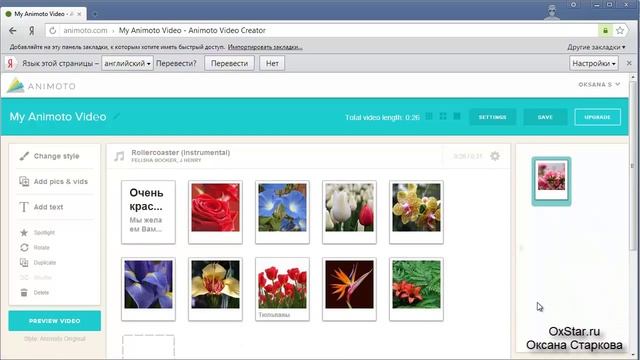
Task: Open Yandex home icon in toolbar
Action: click(31, 31)
